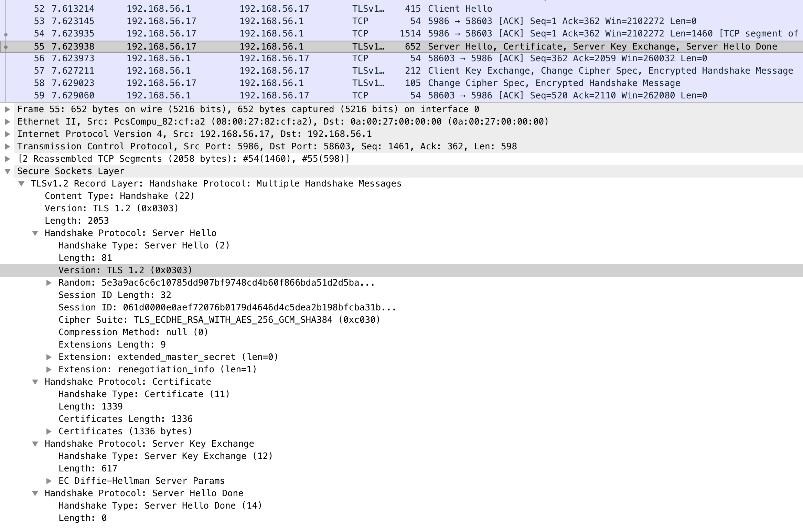Expand the Ethernet II section

pos(8,121)
